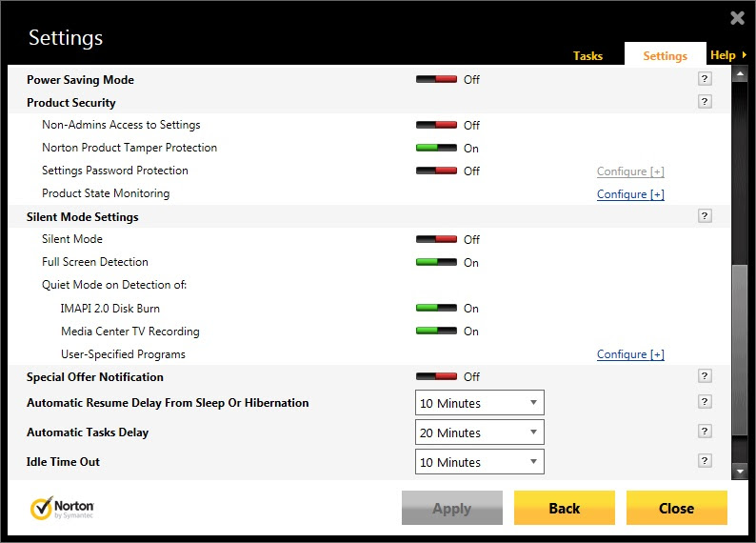
Task: Open help for Special Offer Notification
Action: point(705,375)
